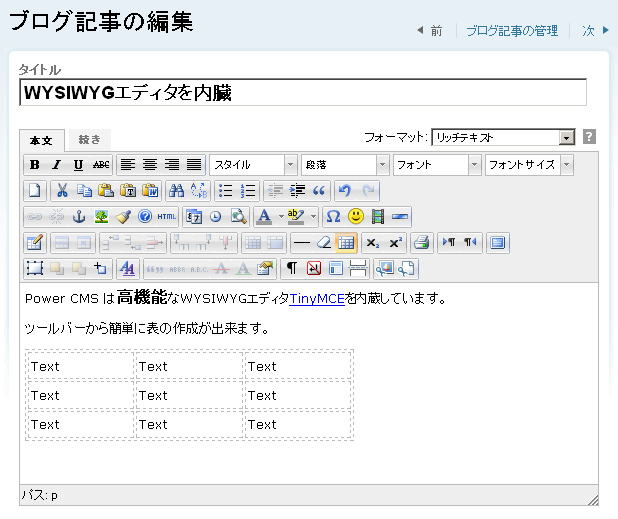Screen dimensions: 618x519
Task: Preview document magnifier icon
Action: click(x=238, y=216)
